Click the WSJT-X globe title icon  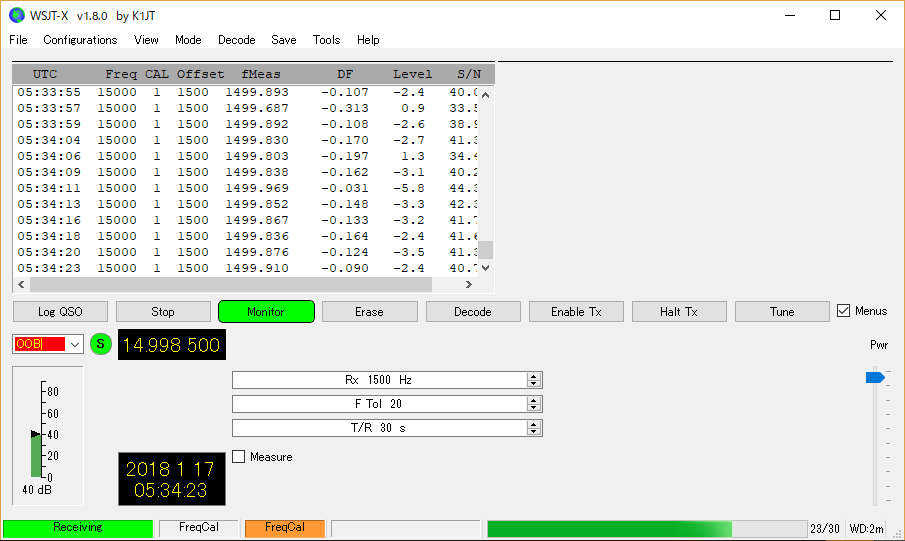(x=17, y=16)
